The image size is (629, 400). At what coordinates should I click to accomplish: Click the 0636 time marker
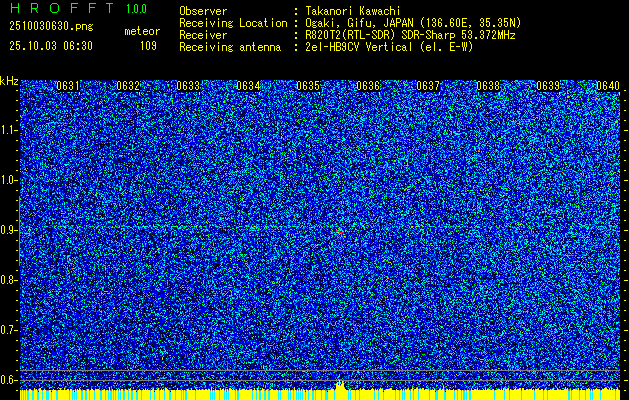(368, 86)
